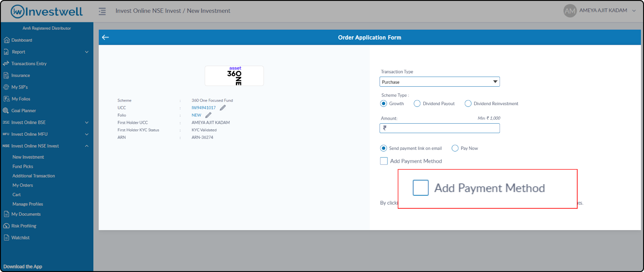
Task: Click the Transactions Entry arrows icon
Action: click(x=6, y=63)
